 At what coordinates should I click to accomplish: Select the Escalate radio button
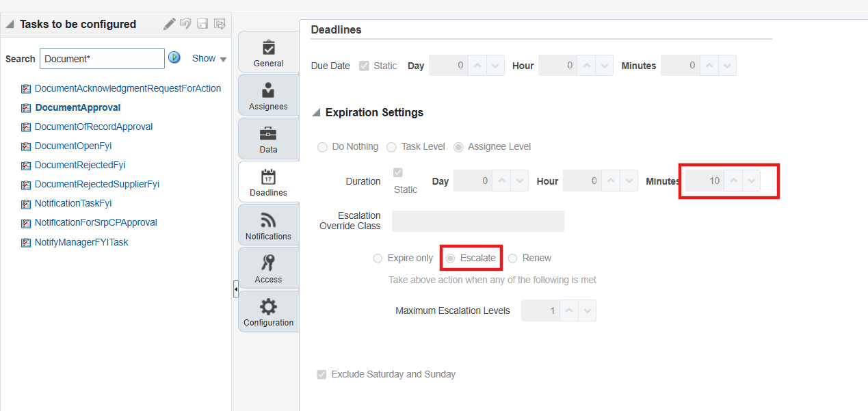click(451, 258)
